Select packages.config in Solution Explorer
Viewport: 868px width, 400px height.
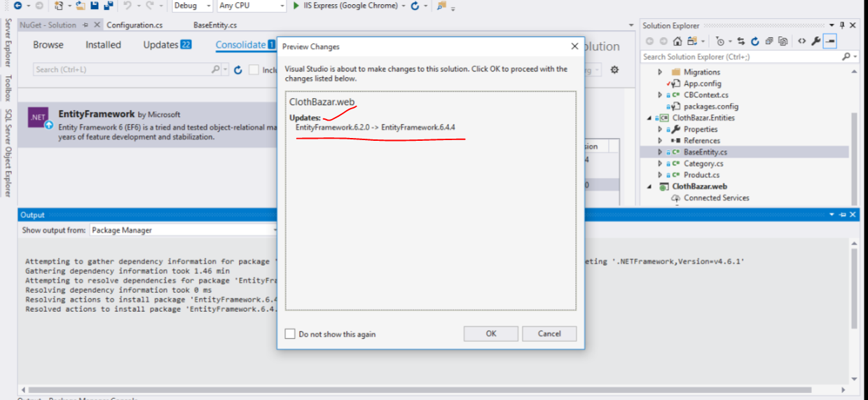tap(710, 106)
